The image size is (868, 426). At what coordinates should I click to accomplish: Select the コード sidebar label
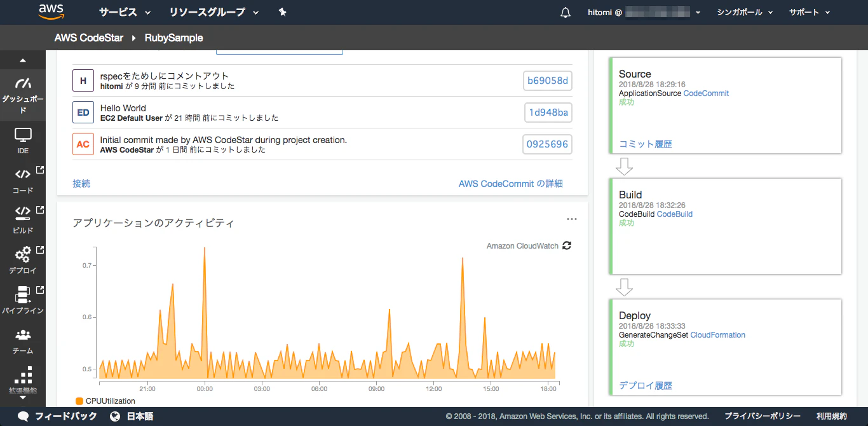click(x=23, y=190)
